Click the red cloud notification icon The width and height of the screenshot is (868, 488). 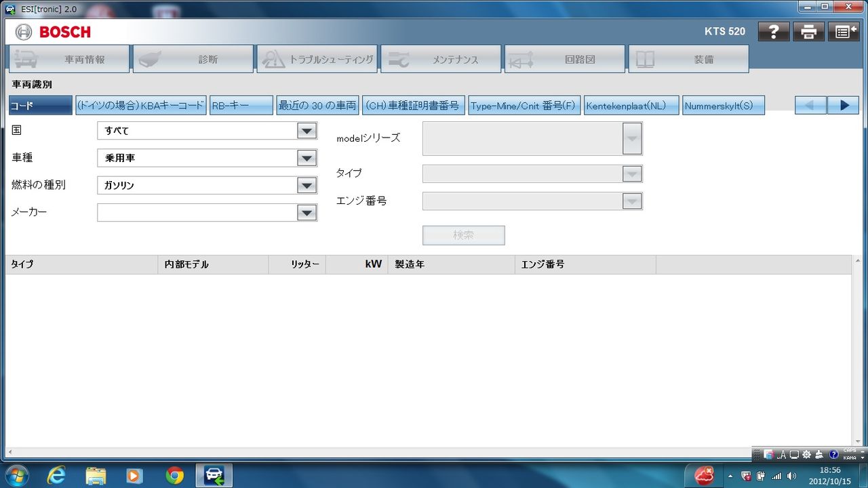tap(704, 475)
